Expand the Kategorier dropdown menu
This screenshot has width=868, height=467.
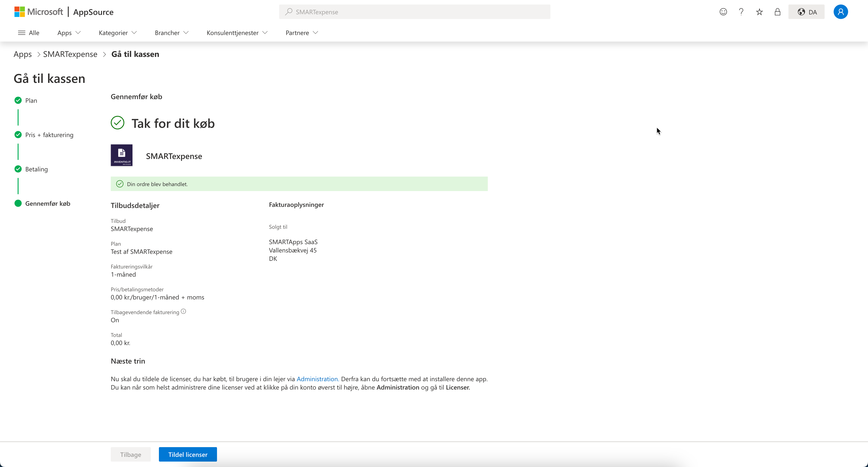coord(118,33)
